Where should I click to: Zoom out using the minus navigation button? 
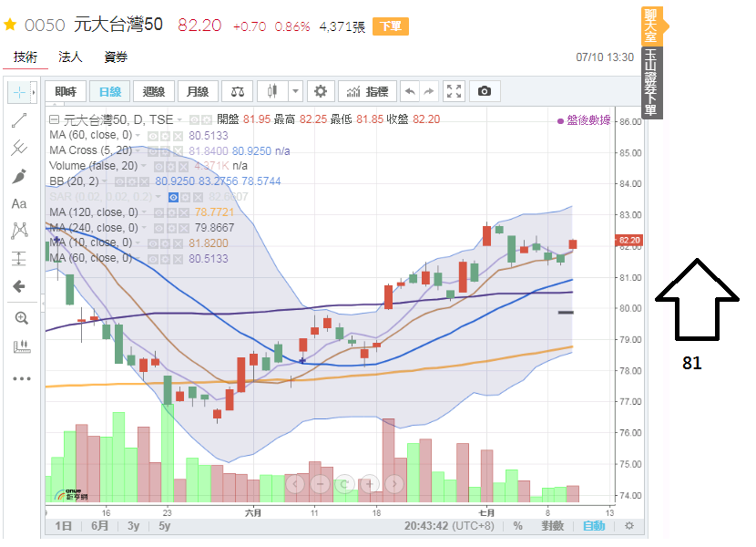(320, 483)
